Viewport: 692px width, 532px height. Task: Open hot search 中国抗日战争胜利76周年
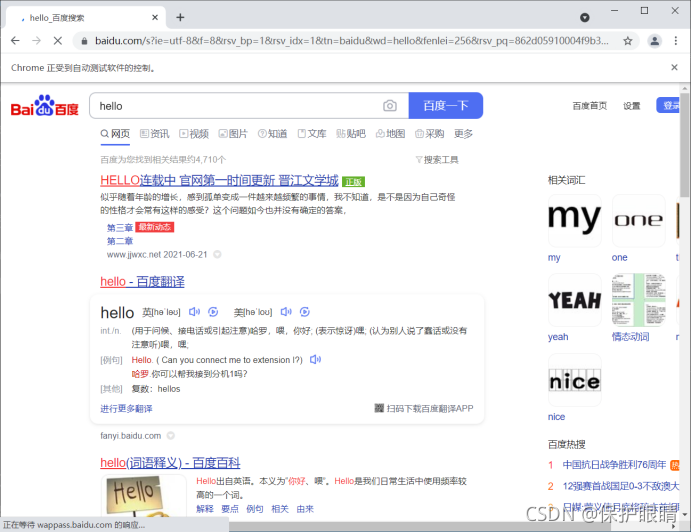tap(614, 465)
